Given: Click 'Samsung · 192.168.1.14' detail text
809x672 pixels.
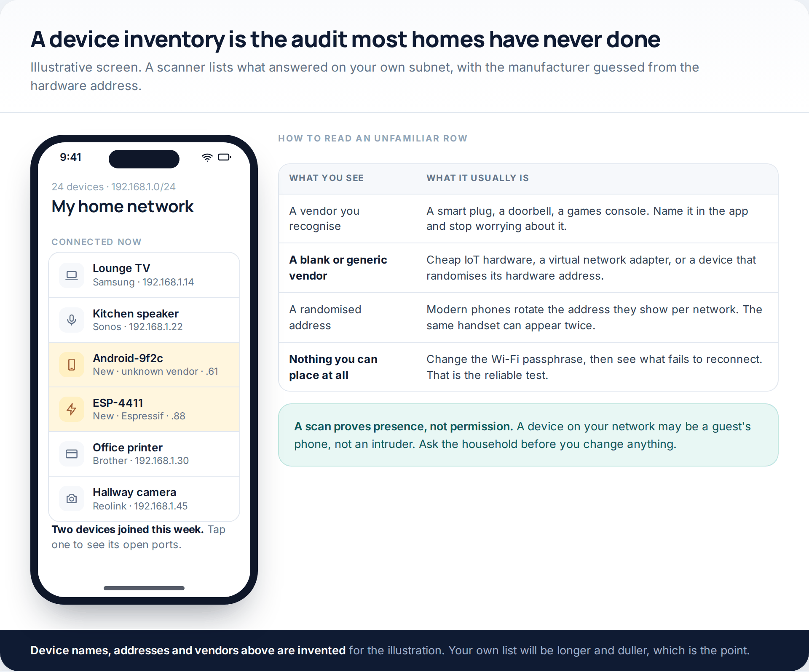Looking at the screenshot, I should [143, 282].
